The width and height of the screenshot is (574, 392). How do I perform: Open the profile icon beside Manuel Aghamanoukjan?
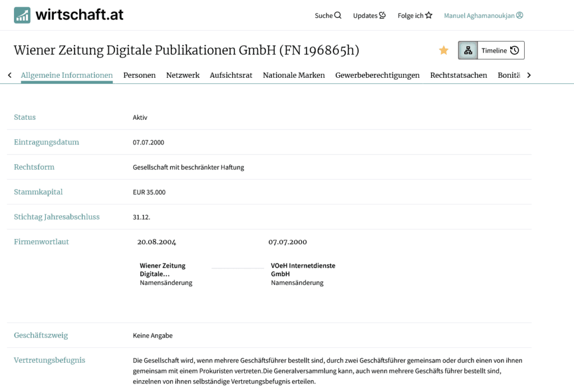pyautogui.click(x=519, y=15)
